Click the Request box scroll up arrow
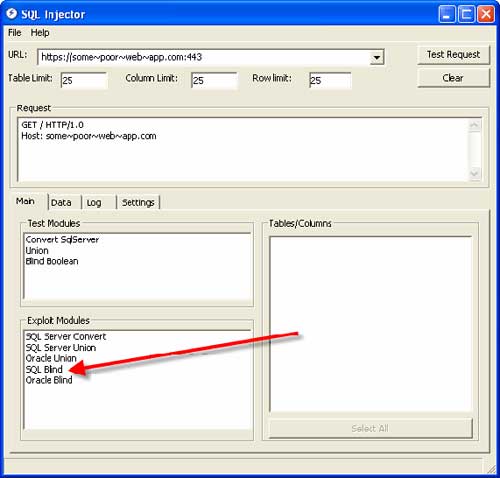Screen dimensions: 500x478 [474, 126]
